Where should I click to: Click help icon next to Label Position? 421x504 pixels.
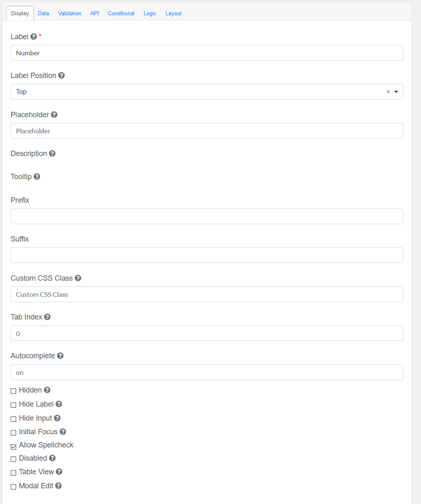pyautogui.click(x=61, y=76)
